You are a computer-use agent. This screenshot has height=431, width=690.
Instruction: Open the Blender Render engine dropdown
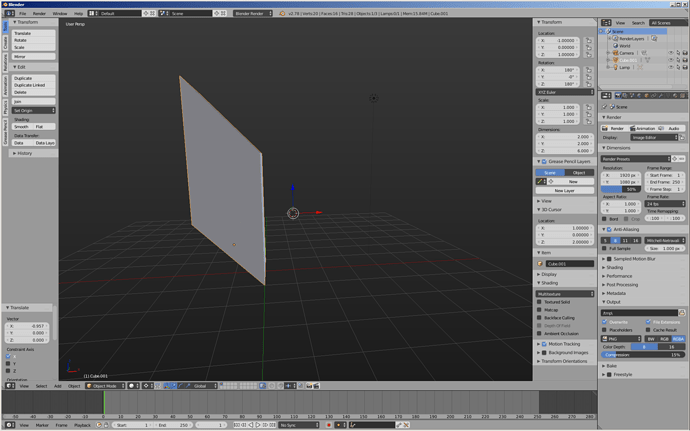(x=253, y=13)
